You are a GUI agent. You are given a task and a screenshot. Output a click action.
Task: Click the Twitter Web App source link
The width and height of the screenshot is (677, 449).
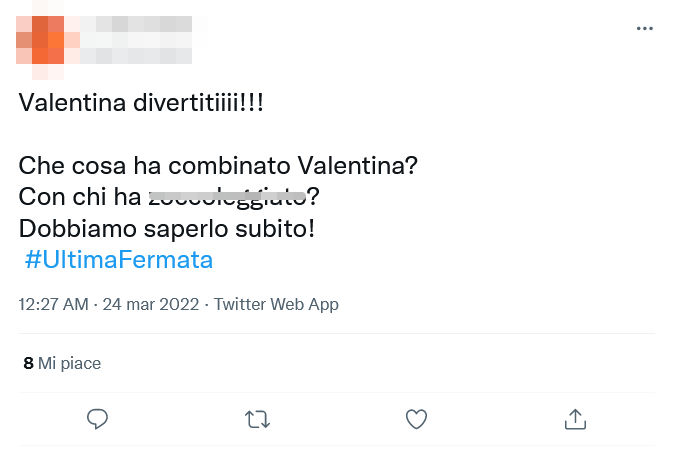pyautogui.click(x=276, y=304)
